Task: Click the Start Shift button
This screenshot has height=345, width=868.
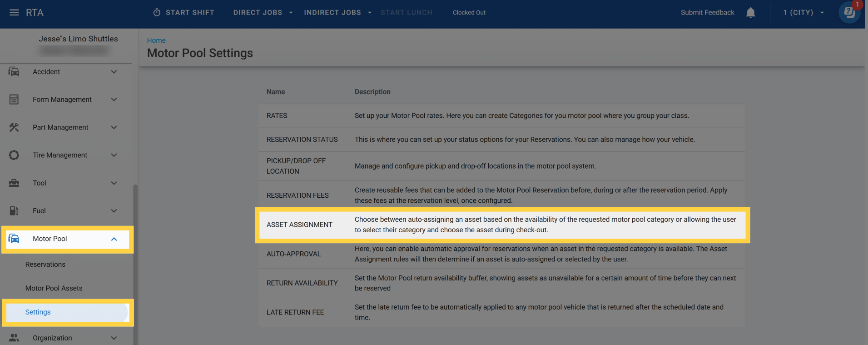Action: (184, 13)
